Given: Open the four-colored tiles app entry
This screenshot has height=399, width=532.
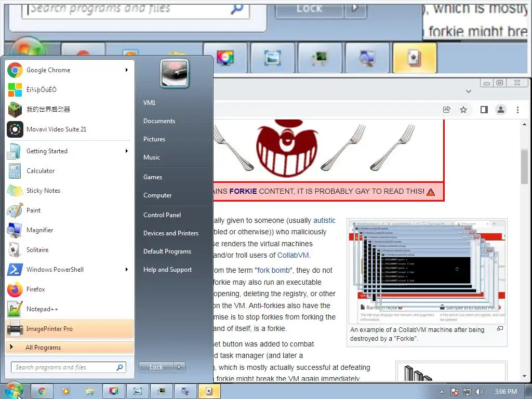Looking at the screenshot, I should [x=70, y=89].
